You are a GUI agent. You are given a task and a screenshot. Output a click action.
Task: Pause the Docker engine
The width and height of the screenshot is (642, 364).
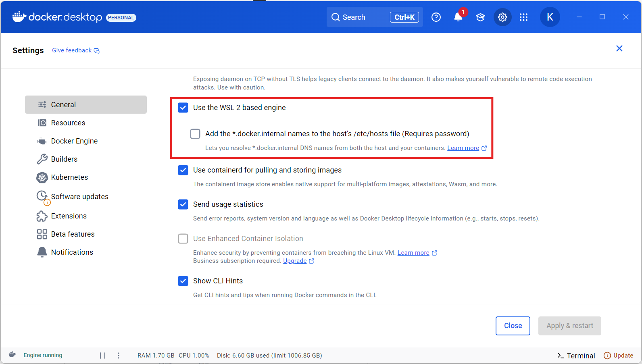tap(102, 356)
